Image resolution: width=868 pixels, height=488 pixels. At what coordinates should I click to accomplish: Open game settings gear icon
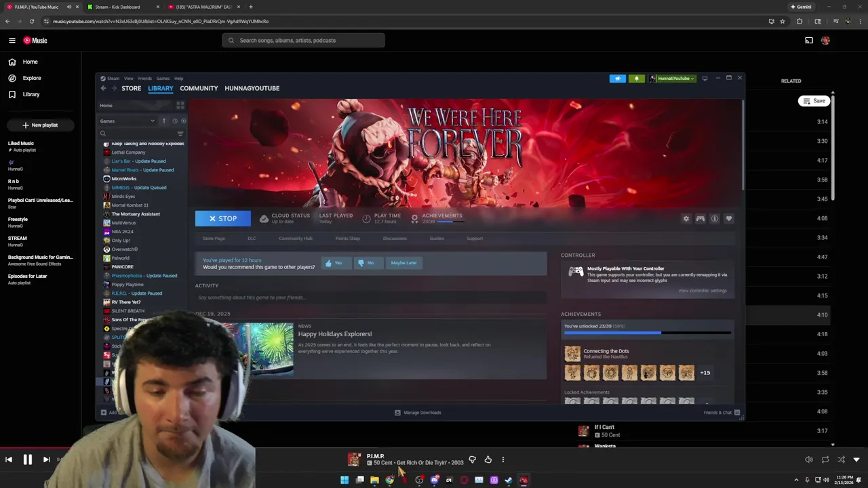(686, 219)
